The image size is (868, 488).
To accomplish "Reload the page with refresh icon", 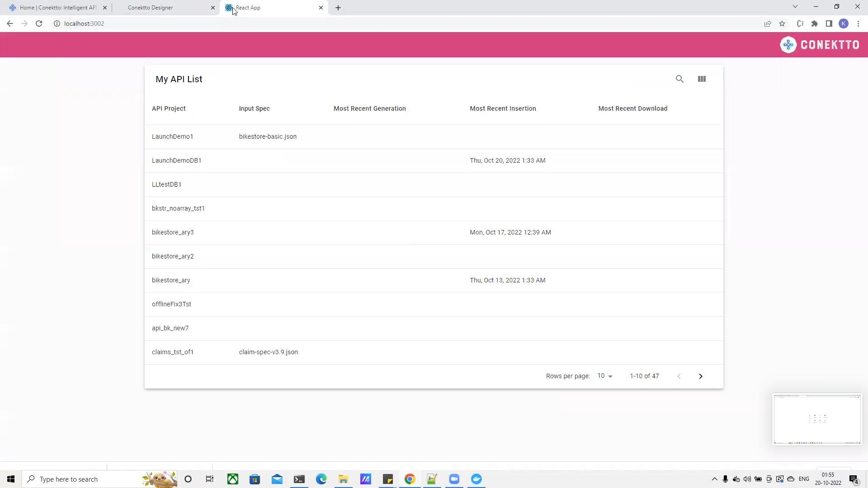I will [x=39, y=23].
